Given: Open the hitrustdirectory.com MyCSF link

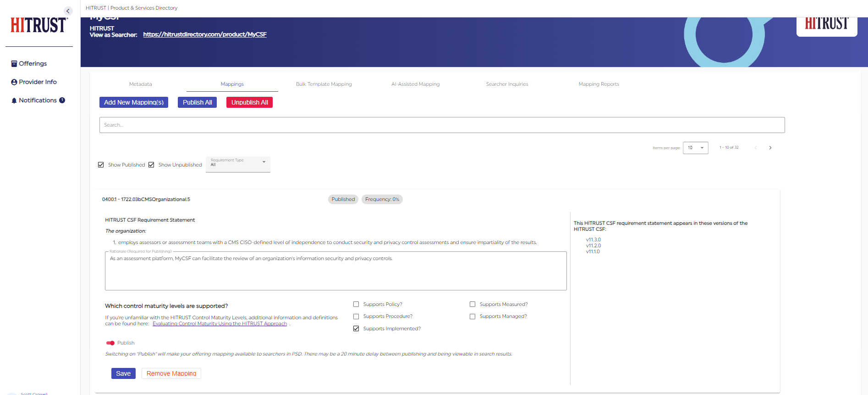Looking at the screenshot, I should coord(205,34).
